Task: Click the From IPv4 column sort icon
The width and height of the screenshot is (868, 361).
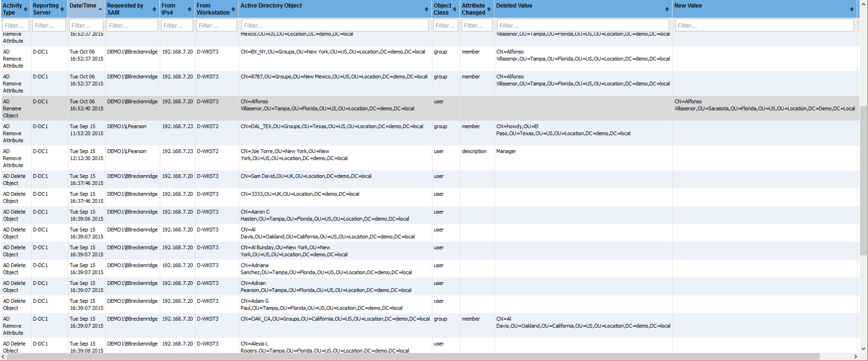Action: point(189,9)
